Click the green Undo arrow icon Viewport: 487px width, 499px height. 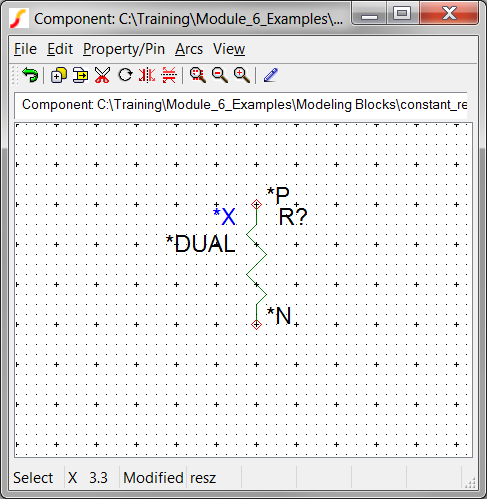point(30,75)
